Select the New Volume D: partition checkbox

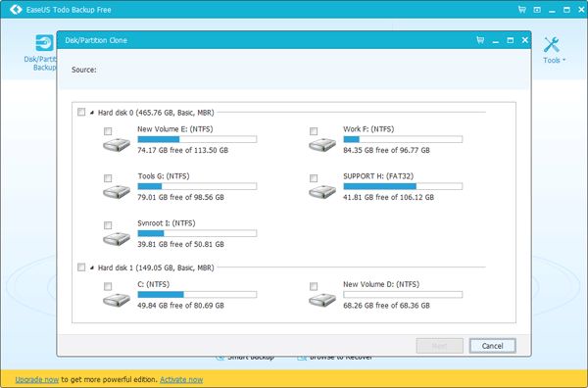pos(314,287)
